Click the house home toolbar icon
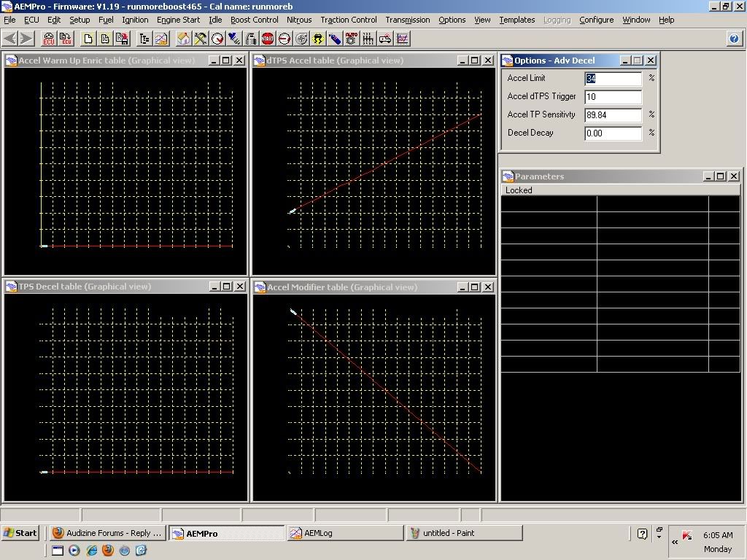Viewport: 747px width, 560px height. (x=183, y=39)
